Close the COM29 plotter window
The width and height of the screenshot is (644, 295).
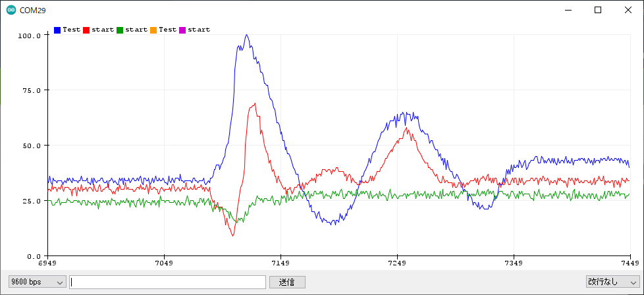[x=628, y=11]
